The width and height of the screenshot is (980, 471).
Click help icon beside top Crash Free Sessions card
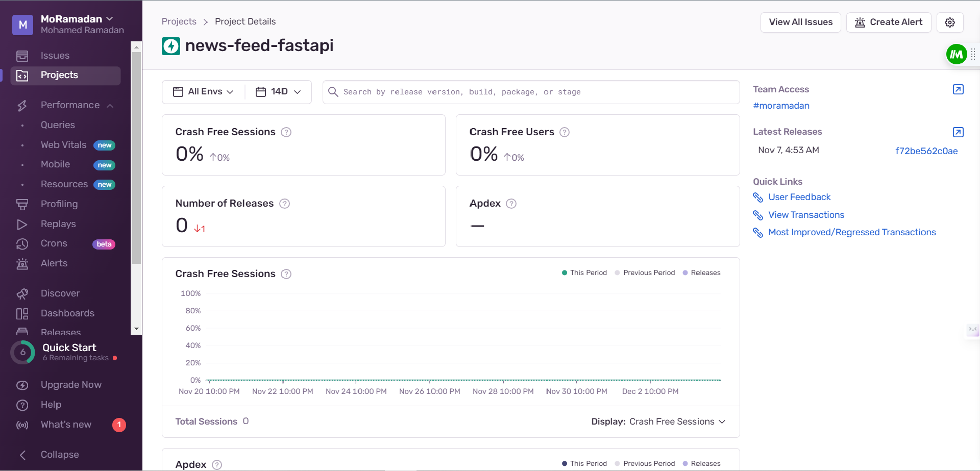(x=286, y=132)
